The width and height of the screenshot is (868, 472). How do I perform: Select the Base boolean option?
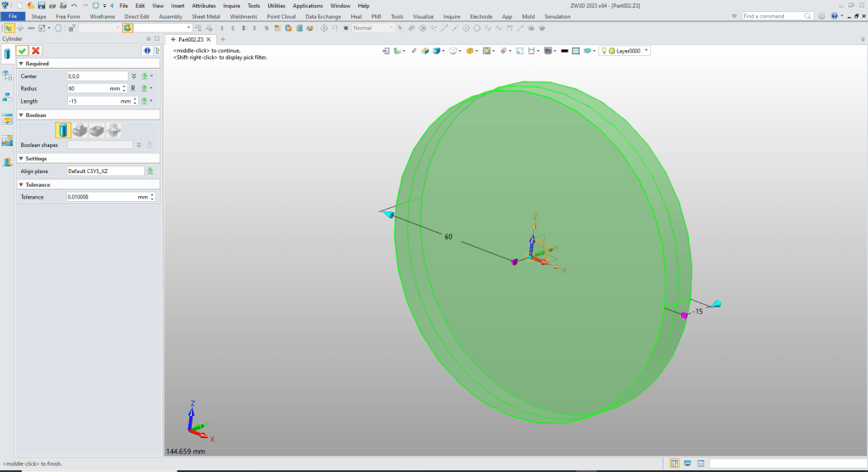63,130
